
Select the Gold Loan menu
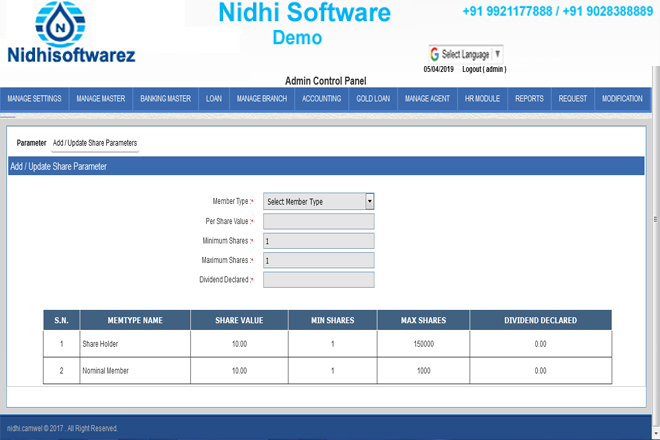373,99
